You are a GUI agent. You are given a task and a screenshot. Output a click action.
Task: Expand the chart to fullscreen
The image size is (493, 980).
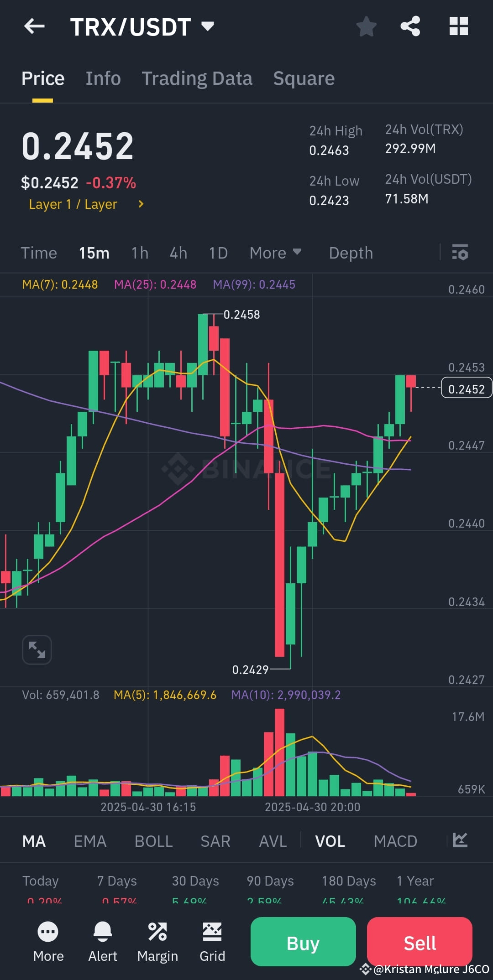coord(37,649)
